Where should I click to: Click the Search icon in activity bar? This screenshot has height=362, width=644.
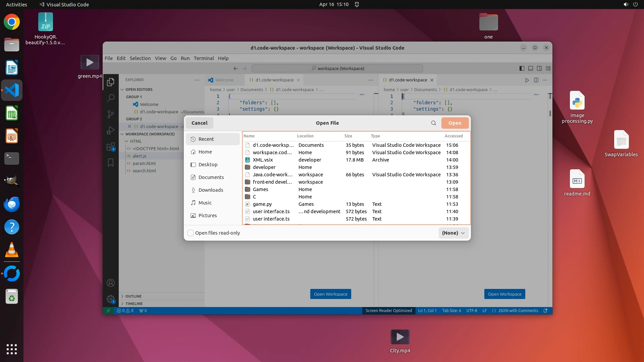point(110,98)
